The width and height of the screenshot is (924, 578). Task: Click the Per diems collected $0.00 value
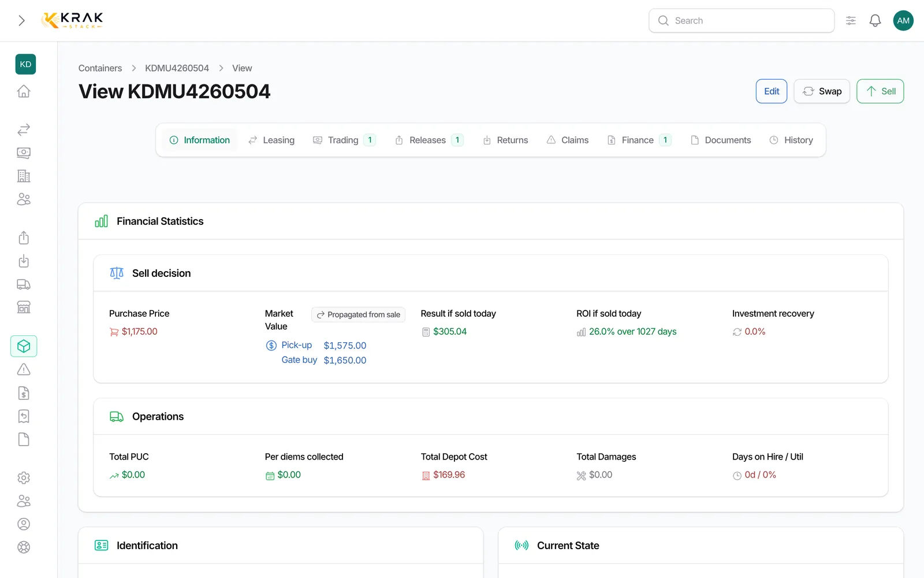[x=289, y=475]
